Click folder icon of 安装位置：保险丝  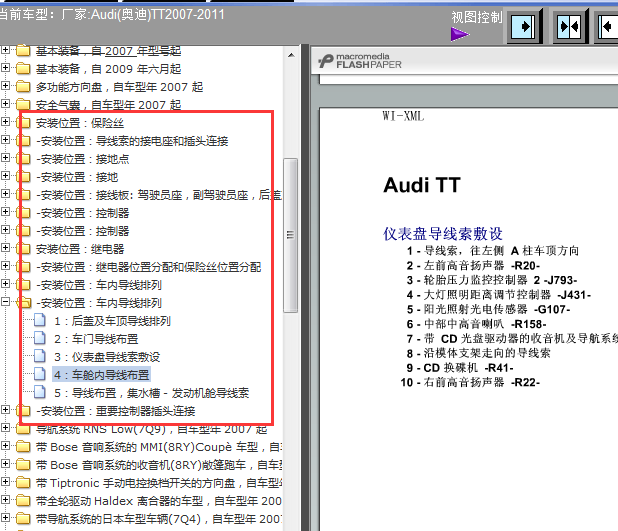point(24,123)
